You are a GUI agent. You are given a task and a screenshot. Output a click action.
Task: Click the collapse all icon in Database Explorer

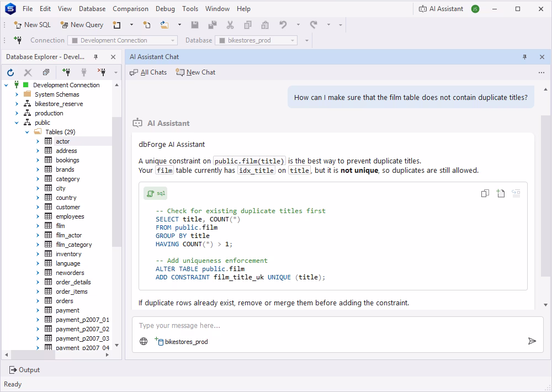(46, 72)
